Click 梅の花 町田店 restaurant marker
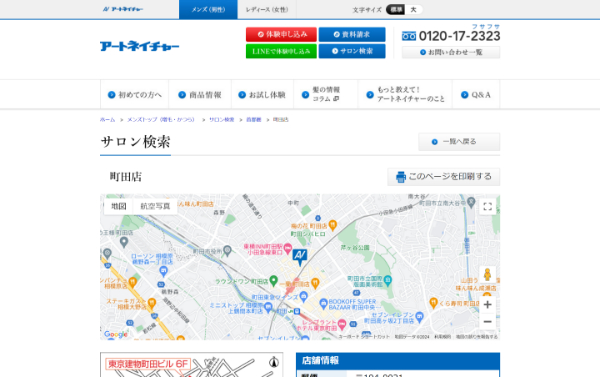Image resolution: width=600 pixels, height=377 pixels. pos(333,225)
